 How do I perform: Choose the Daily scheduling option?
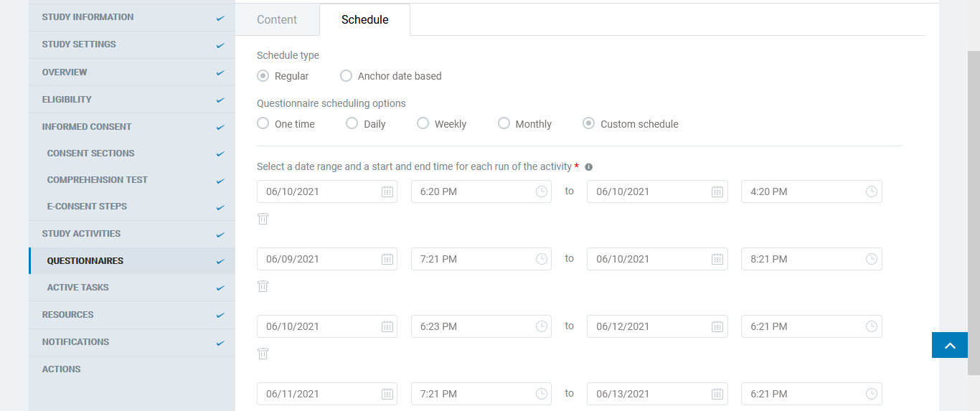pos(352,123)
